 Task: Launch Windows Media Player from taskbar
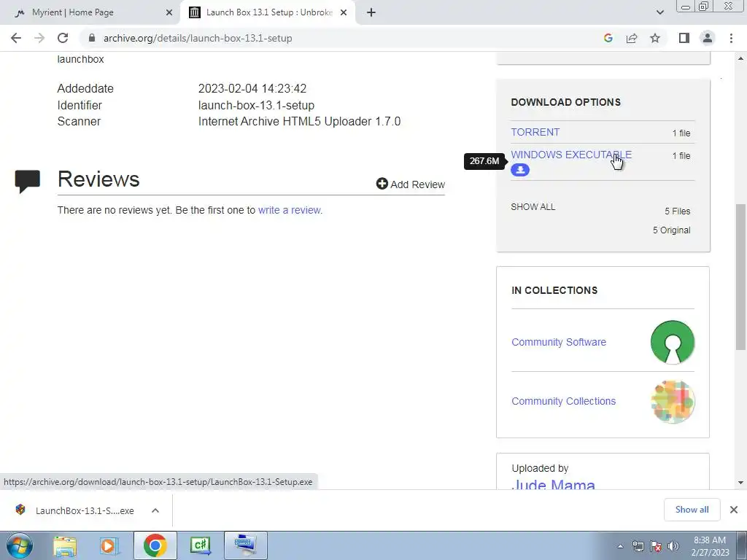click(109, 545)
